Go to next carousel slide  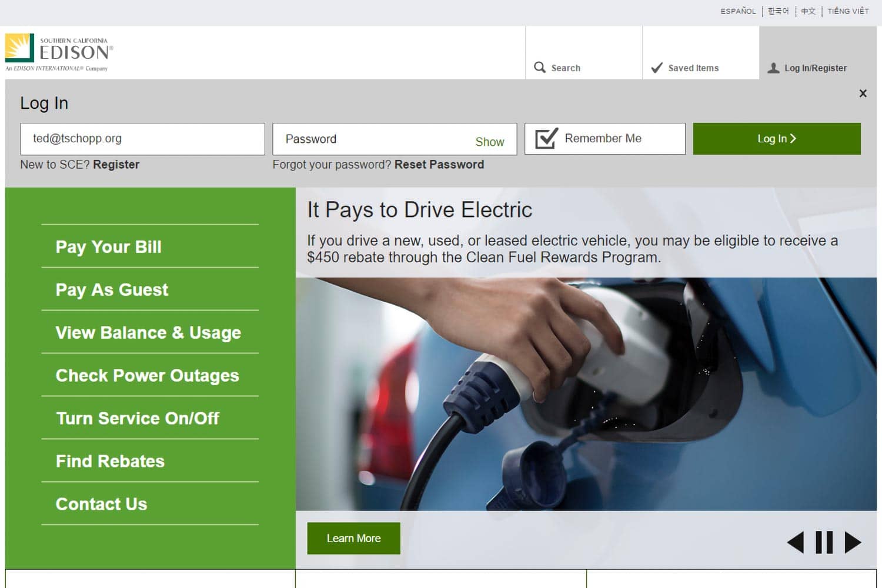853,542
